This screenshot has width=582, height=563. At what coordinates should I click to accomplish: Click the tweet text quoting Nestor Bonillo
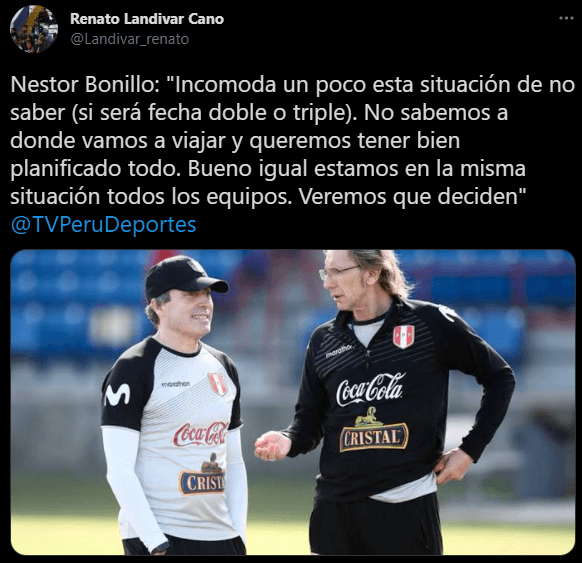tap(292, 141)
